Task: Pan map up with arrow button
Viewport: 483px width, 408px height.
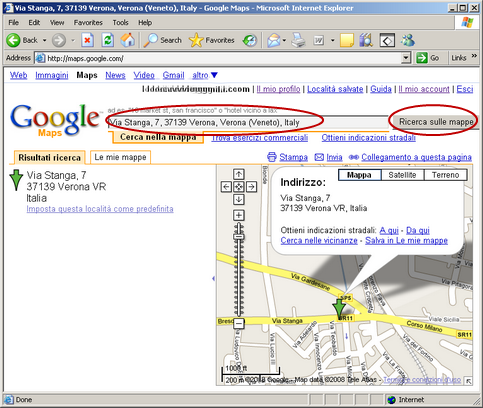Action: point(239,174)
